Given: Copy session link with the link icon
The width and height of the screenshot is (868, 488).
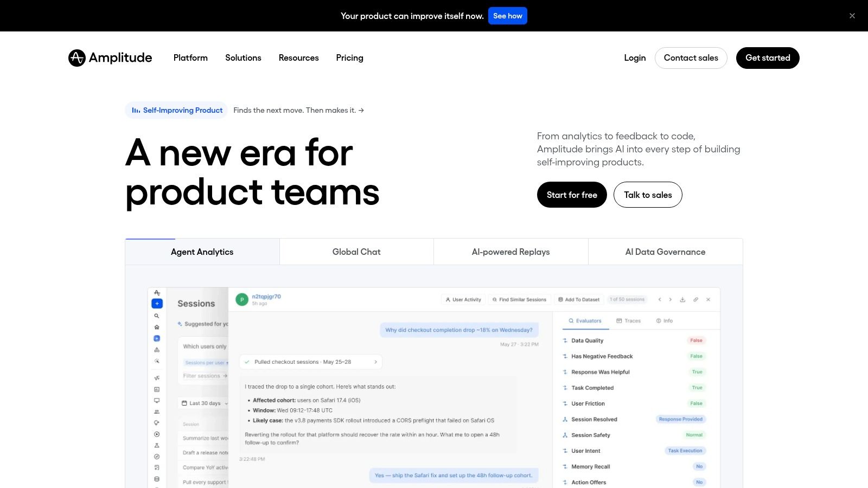Looking at the screenshot, I should point(695,299).
